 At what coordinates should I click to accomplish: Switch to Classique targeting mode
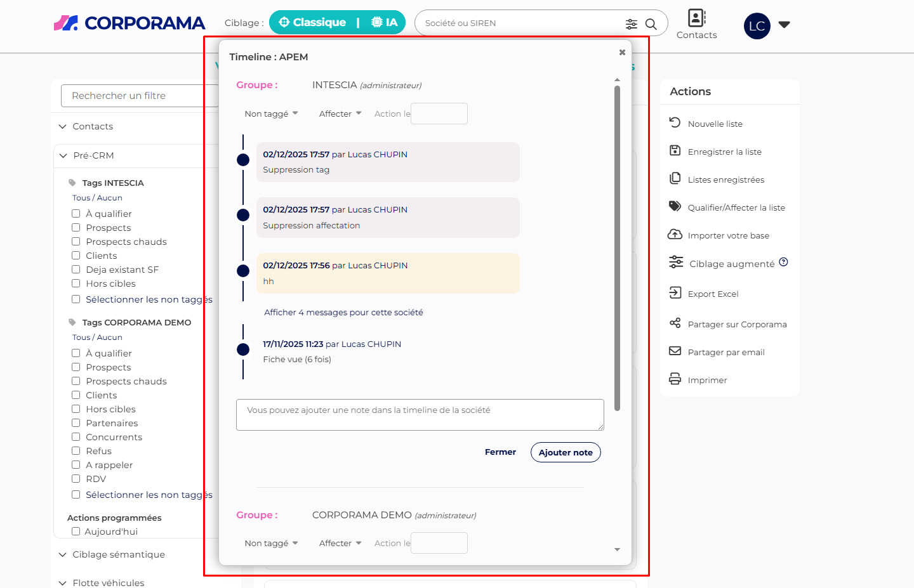(x=312, y=23)
